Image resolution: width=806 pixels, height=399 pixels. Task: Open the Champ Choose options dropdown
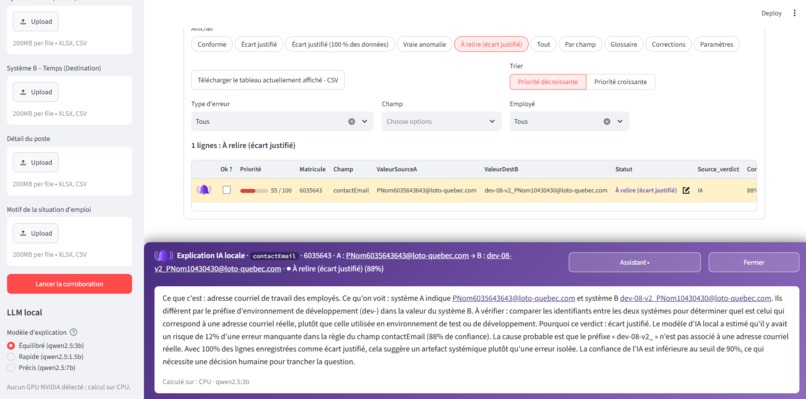click(x=441, y=122)
